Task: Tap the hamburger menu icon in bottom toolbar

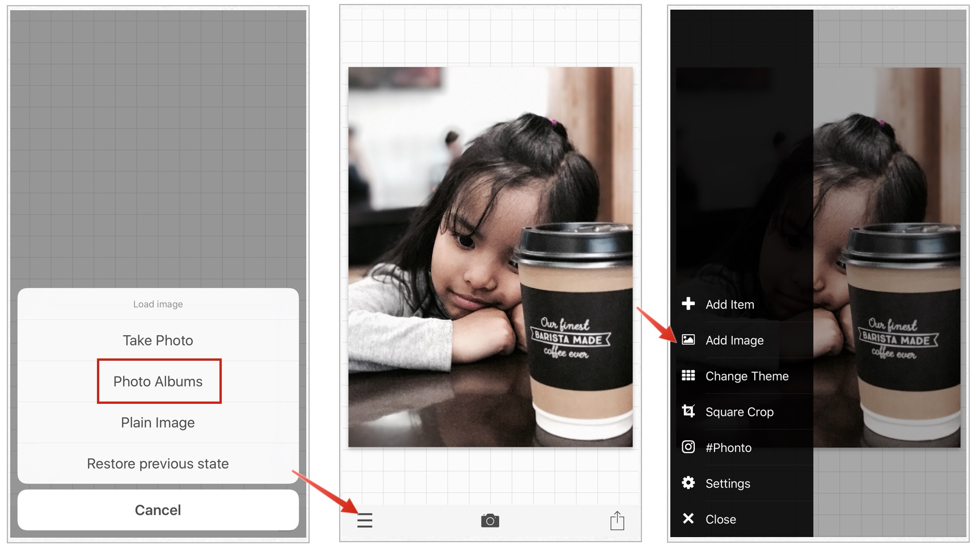Action: tap(365, 520)
